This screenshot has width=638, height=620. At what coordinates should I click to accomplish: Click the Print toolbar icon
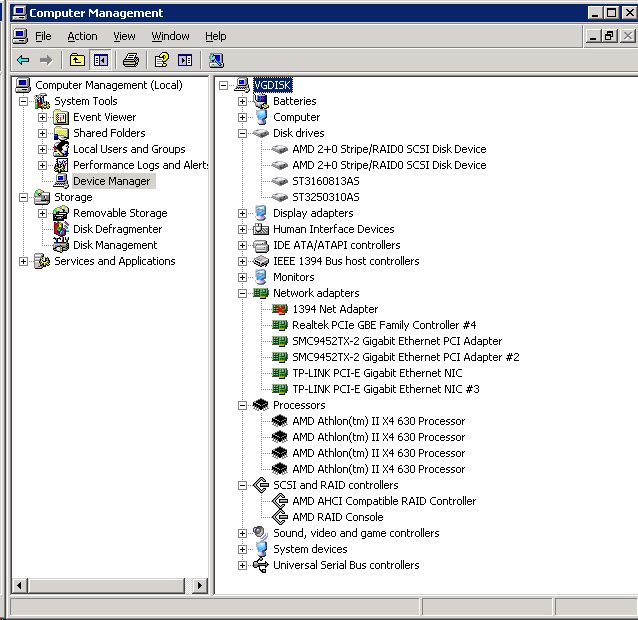[x=131, y=61]
